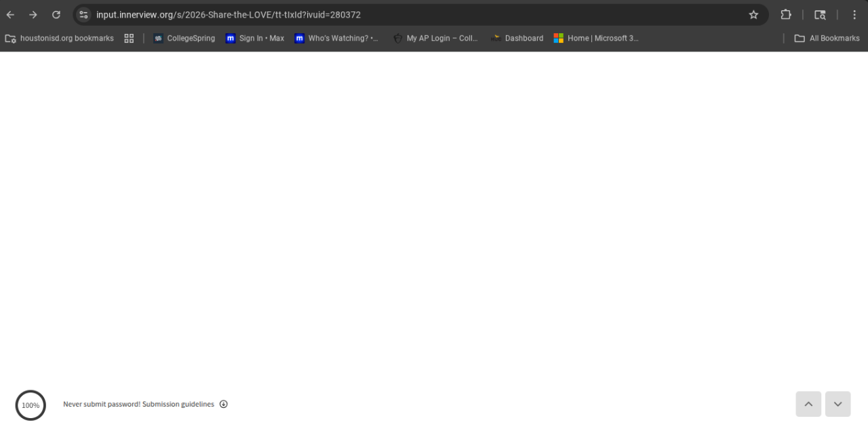The width and height of the screenshot is (868, 429).
Task: Open the Dashboard bookmark
Action: [517, 38]
